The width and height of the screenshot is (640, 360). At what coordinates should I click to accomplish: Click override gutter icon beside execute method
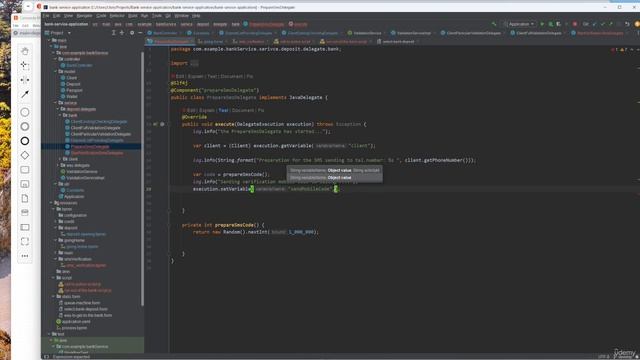point(156,124)
